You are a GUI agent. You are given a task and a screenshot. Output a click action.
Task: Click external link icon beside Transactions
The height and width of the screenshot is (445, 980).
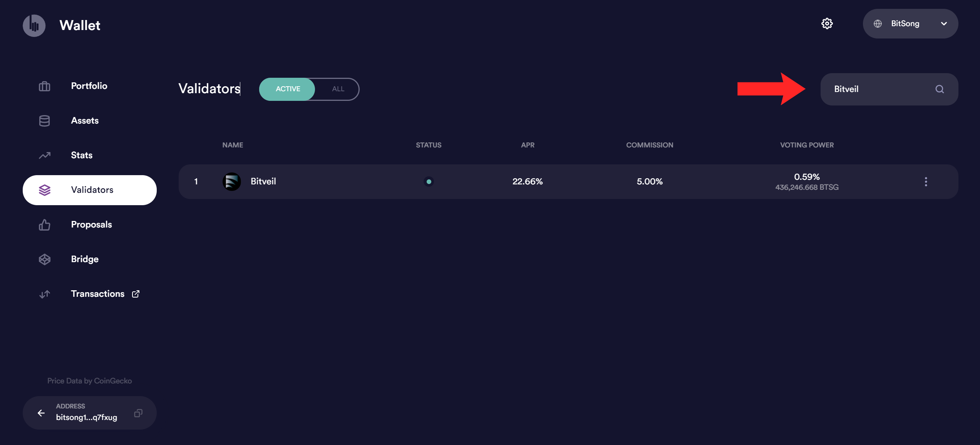click(136, 294)
